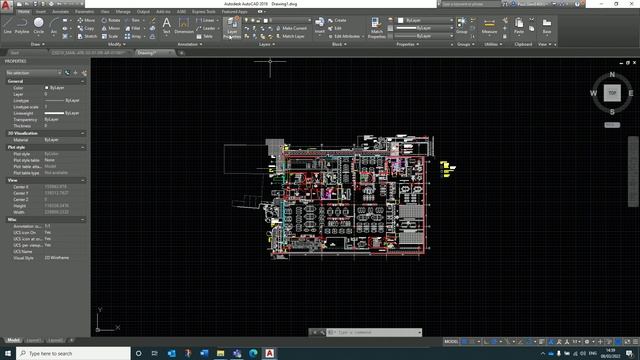Screen dimensions: 640x360
Task: Open the Parametric ribbon tab
Action: tap(84, 12)
